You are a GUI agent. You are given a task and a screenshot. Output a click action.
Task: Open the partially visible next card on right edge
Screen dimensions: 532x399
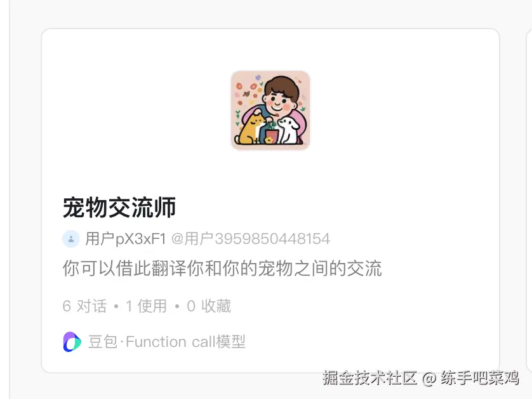[529, 200]
